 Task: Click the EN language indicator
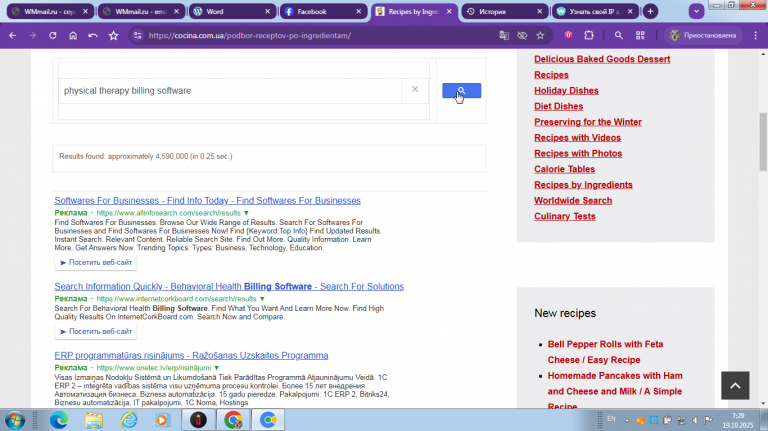(x=611, y=419)
